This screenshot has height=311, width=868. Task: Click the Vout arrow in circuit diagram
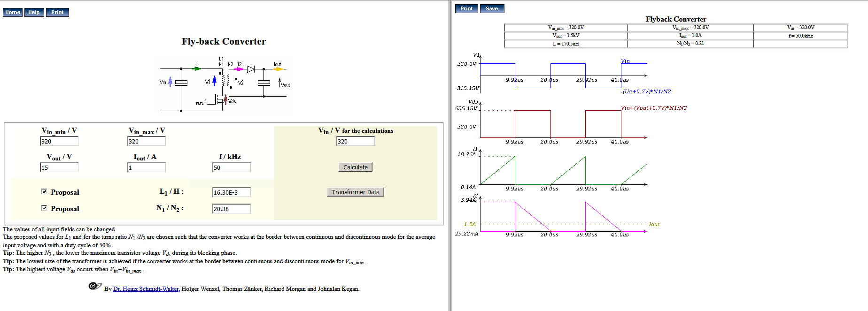[280, 83]
